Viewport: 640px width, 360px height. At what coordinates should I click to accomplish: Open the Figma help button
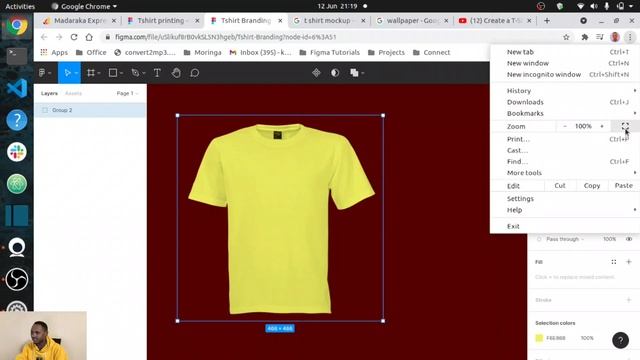tap(620, 340)
